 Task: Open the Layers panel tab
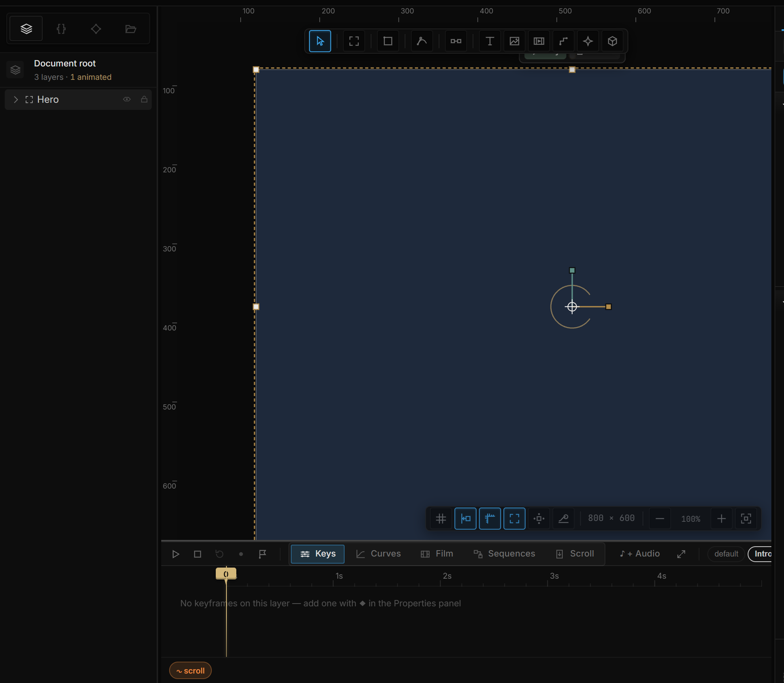tap(26, 28)
